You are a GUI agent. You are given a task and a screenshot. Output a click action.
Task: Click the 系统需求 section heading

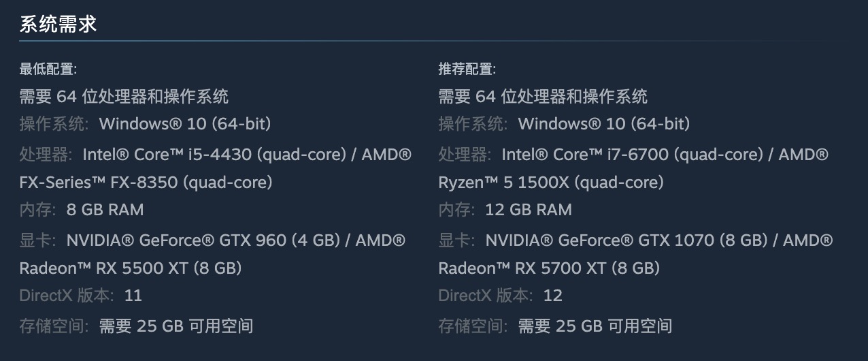(x=59, y=25)
